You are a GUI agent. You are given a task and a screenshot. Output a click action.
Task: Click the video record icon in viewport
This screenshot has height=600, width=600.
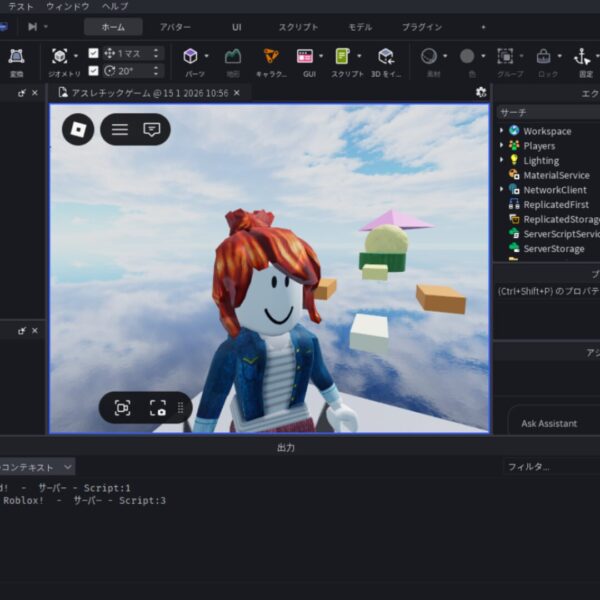pos(122,408)
